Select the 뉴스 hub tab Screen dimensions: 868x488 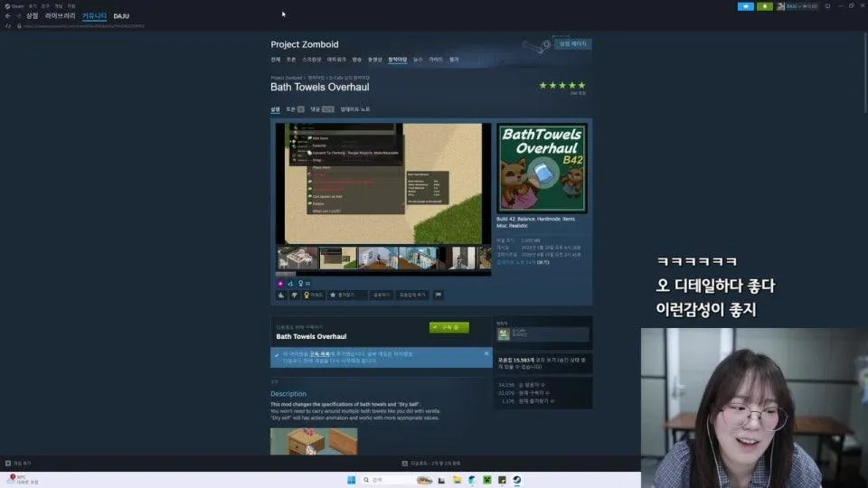[x=418, y=60]
